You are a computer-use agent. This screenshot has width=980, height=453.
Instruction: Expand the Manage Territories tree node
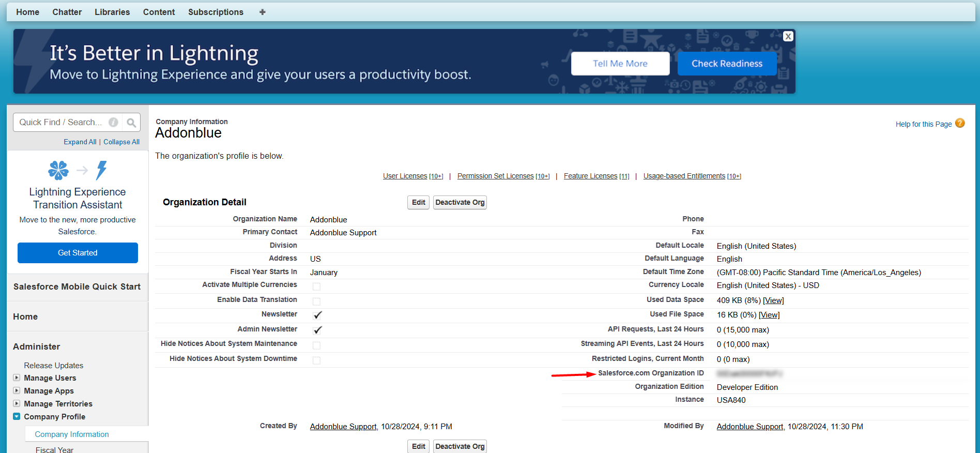click(17, 403)
